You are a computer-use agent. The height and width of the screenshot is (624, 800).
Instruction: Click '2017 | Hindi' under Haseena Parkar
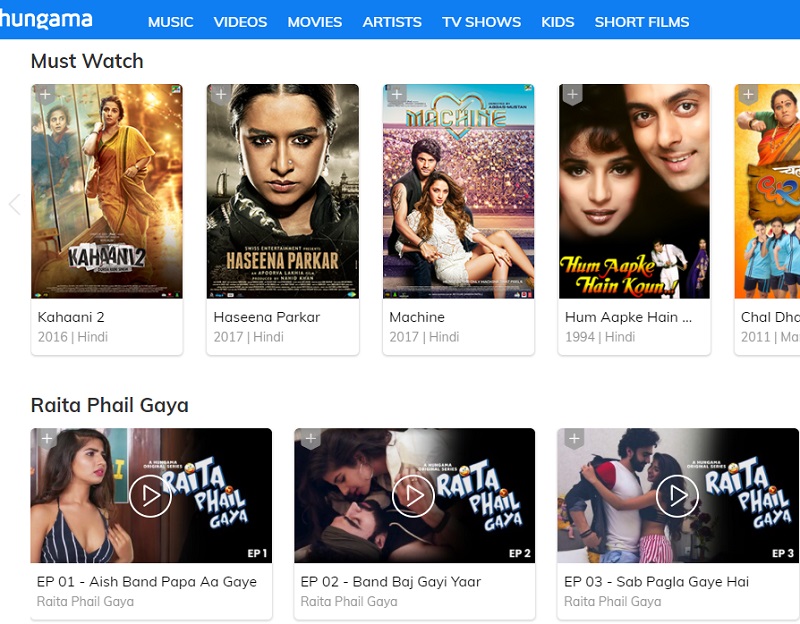pos(248,337)
